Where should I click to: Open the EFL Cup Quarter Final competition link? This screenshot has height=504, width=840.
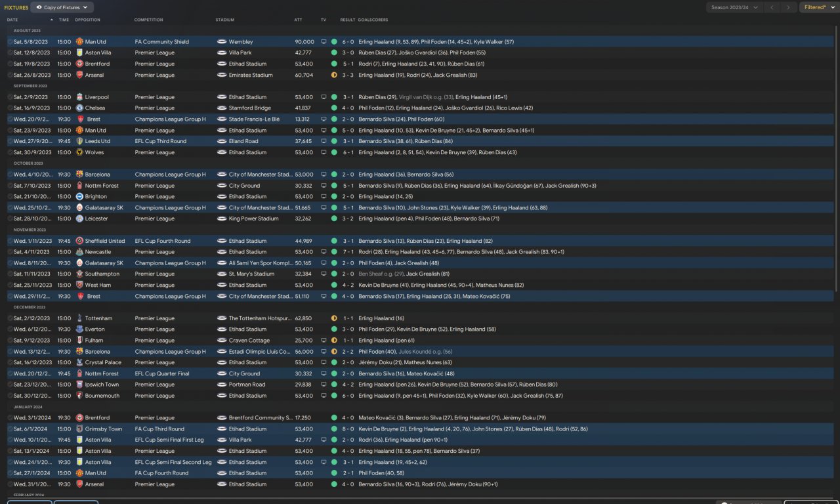(x=162, y=373)
